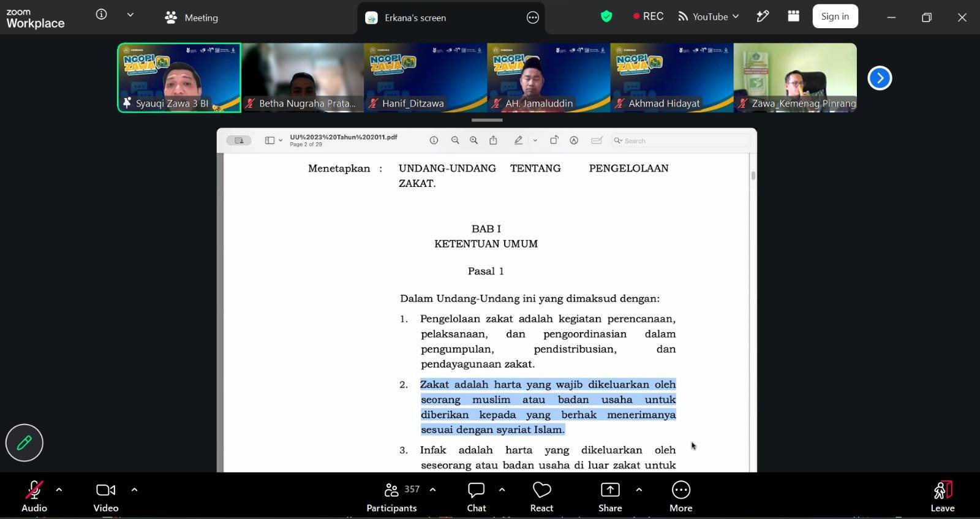Viewport: 980px width, 519px height.
Task: Expand the Chat options caret
Action: click(502, 490)
